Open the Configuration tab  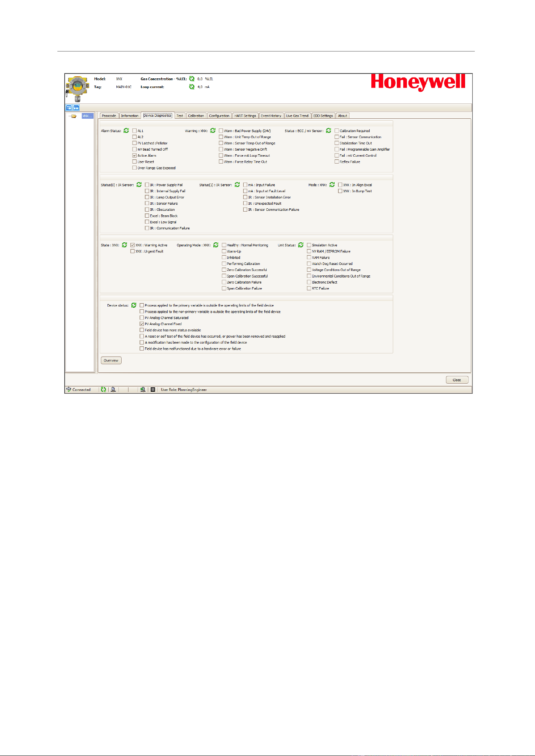[219, 116]
